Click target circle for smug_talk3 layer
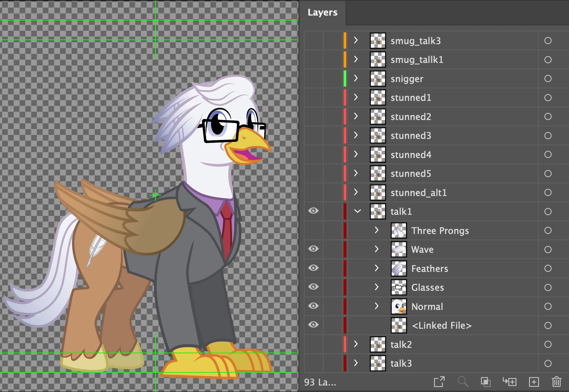This screenshot has height=392, width=569. (x=548, y=41)
